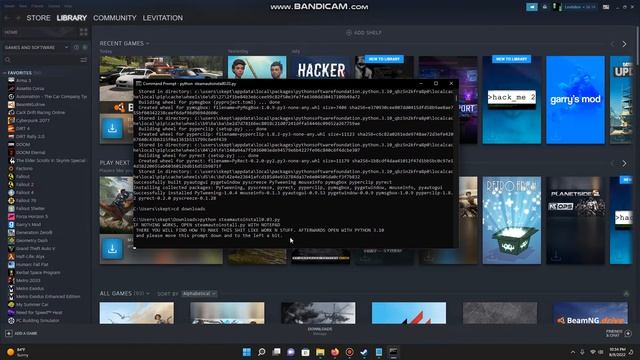
Task: Open advanced filter options icon
Action: point(84,60)
